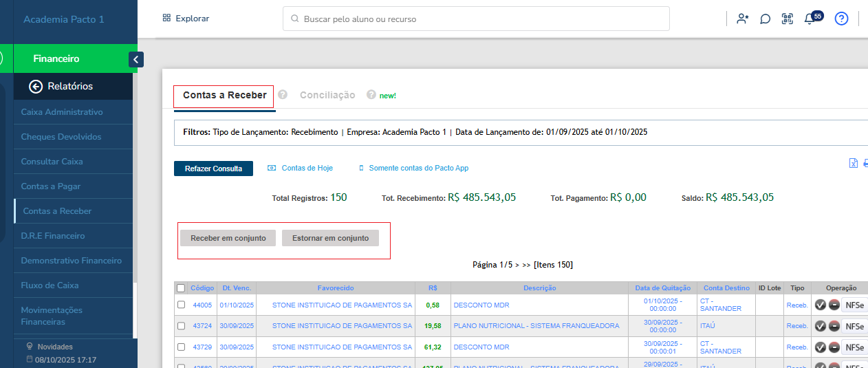Open the QR code scanner icon
This screenshot has height=368, width=868.
(788, 19)
